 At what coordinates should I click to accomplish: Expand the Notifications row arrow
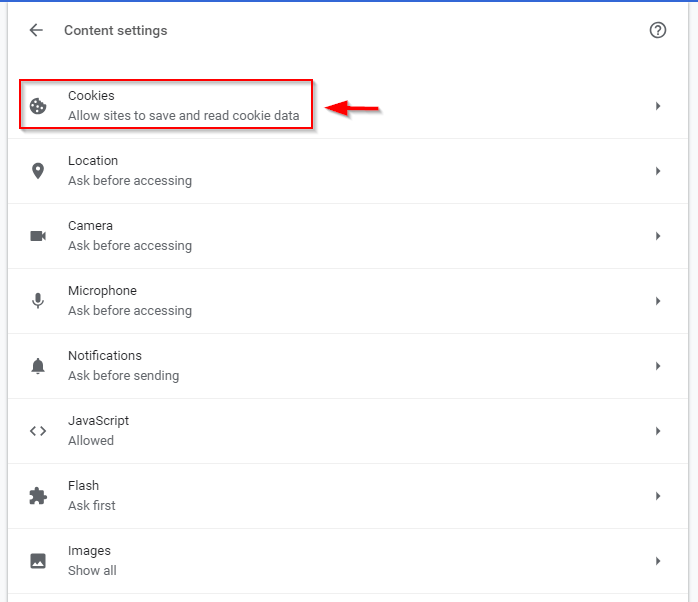click(658, 366)
